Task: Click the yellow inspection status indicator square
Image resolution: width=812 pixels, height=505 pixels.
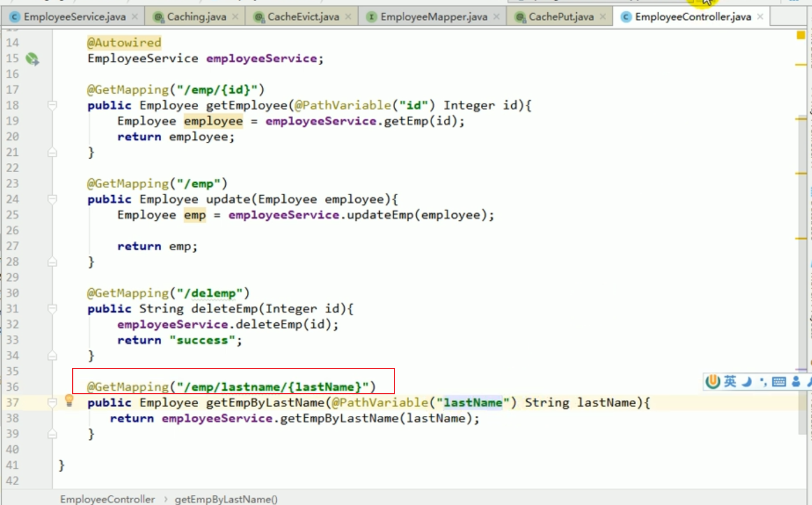Action: tap(801, 36)
